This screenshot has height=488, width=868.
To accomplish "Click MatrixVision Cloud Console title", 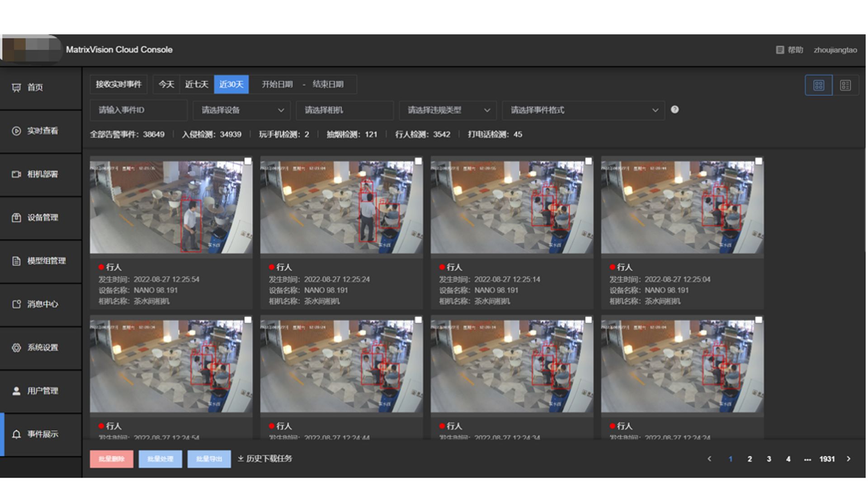I will (x=119, y=50).
